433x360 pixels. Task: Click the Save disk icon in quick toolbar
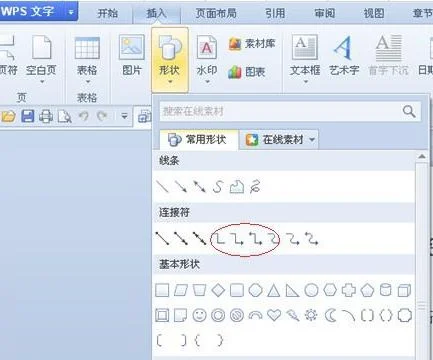(x=28, y=116)
